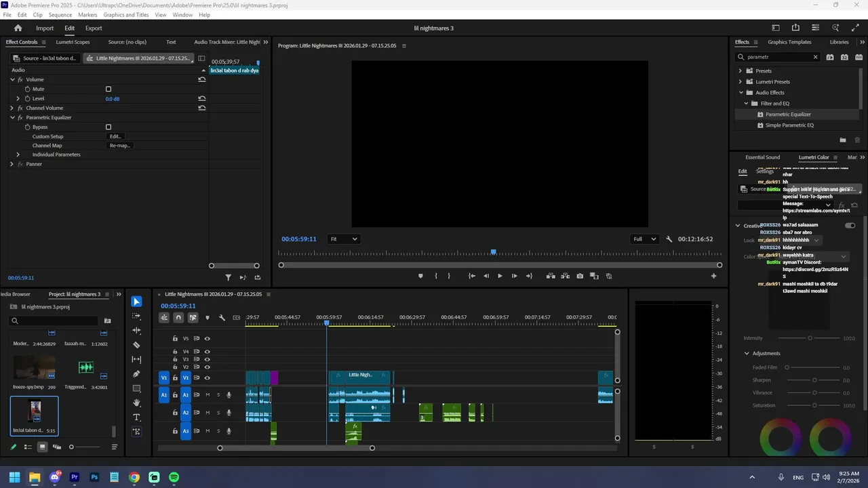Toggle the Creative section switch in Lumetri
This screenshot has width=868, height=488.
point(850,226)
